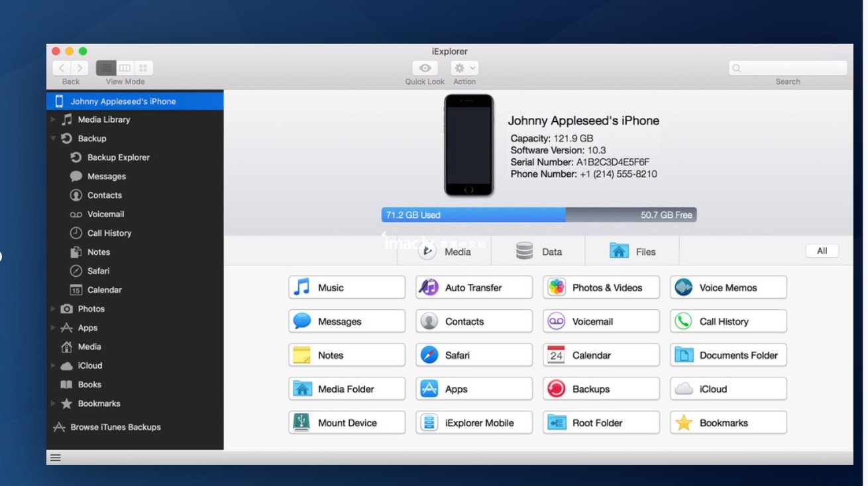Open Photos & Videos
Viewport: 868px width, 486px height.
pyautogui.click(x=602, y=287)
